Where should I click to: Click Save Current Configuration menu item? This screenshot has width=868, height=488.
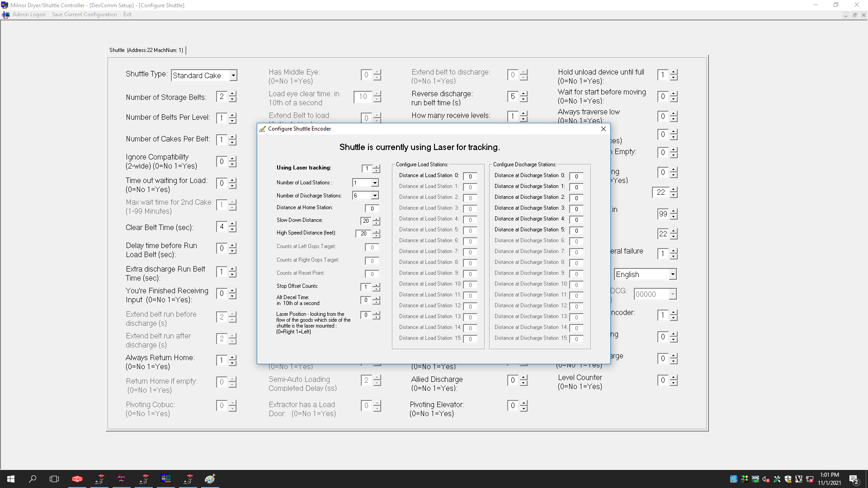[84, 14]
